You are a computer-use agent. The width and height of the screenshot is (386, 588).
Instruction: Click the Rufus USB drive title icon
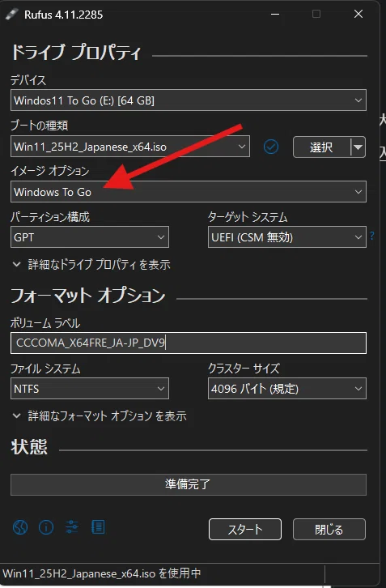[x=12, y=15]
